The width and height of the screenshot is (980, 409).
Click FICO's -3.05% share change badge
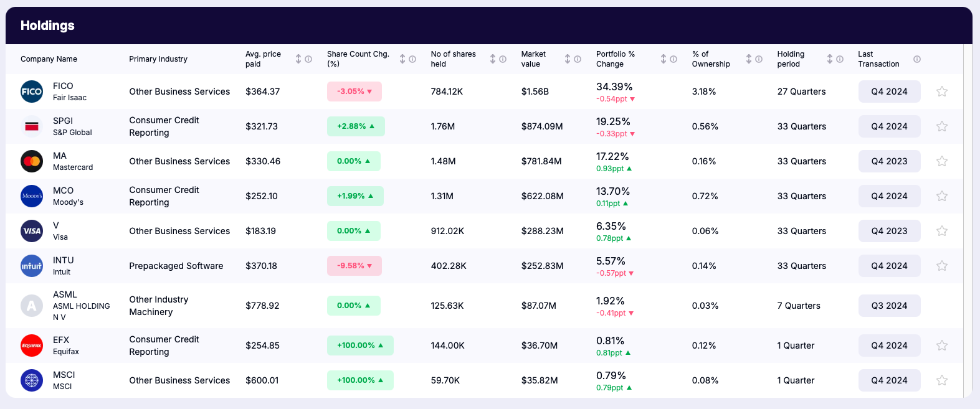click(x=354, y=92)
